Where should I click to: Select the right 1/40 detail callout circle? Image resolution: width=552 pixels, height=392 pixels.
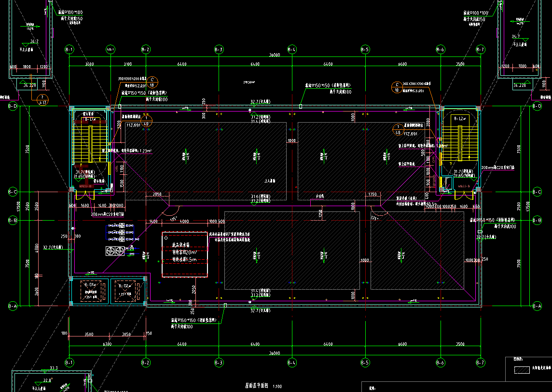(x=398, y=129)
